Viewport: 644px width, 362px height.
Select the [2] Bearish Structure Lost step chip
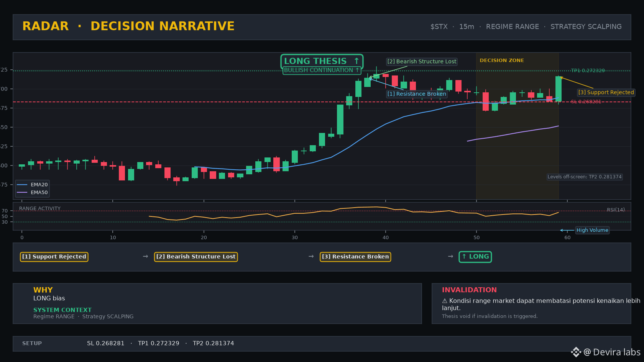(x=196, y=257)
